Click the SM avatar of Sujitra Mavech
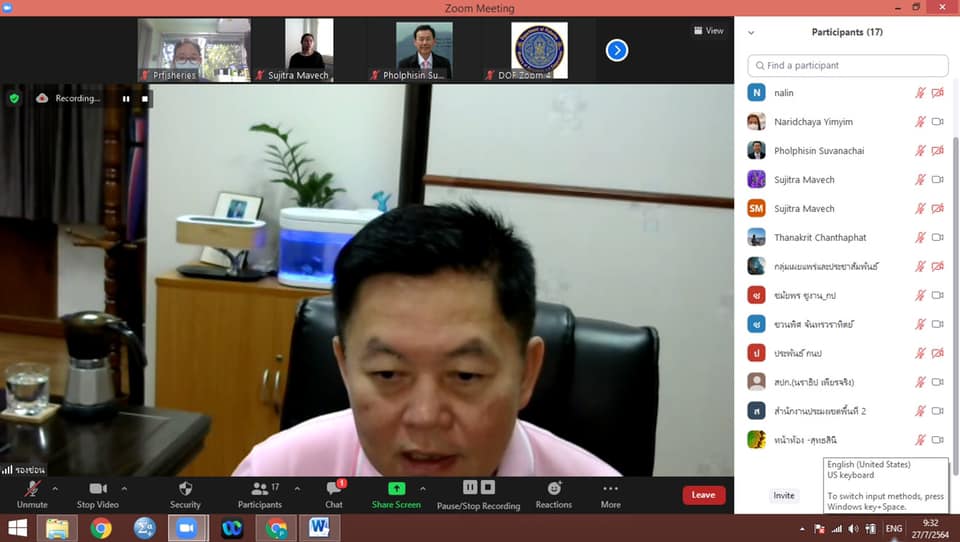 (756, 208)
